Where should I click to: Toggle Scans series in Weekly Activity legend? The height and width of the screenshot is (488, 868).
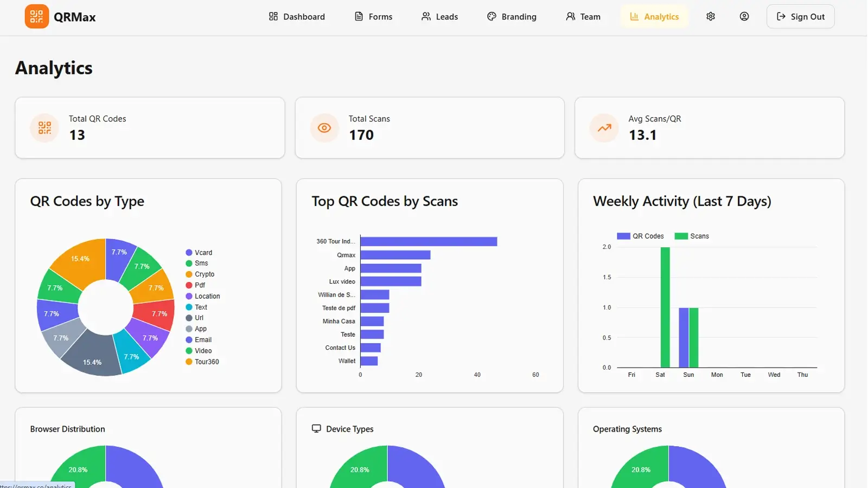692,236
